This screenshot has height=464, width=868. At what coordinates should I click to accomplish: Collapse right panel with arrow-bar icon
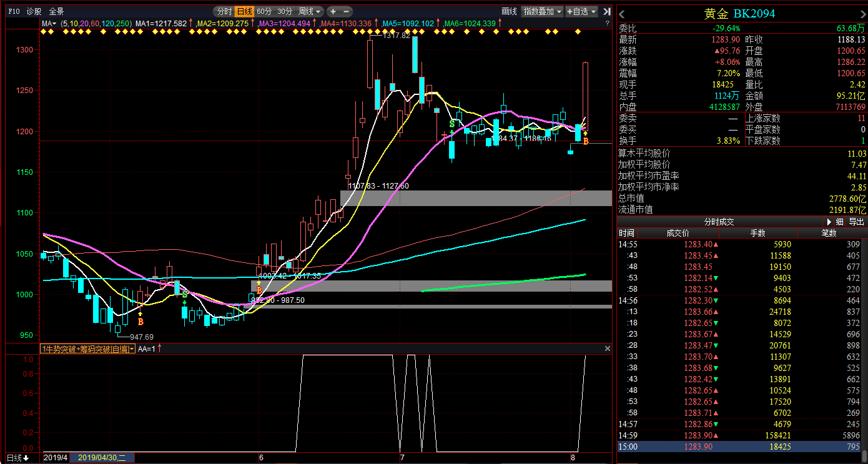coord(606,11)
